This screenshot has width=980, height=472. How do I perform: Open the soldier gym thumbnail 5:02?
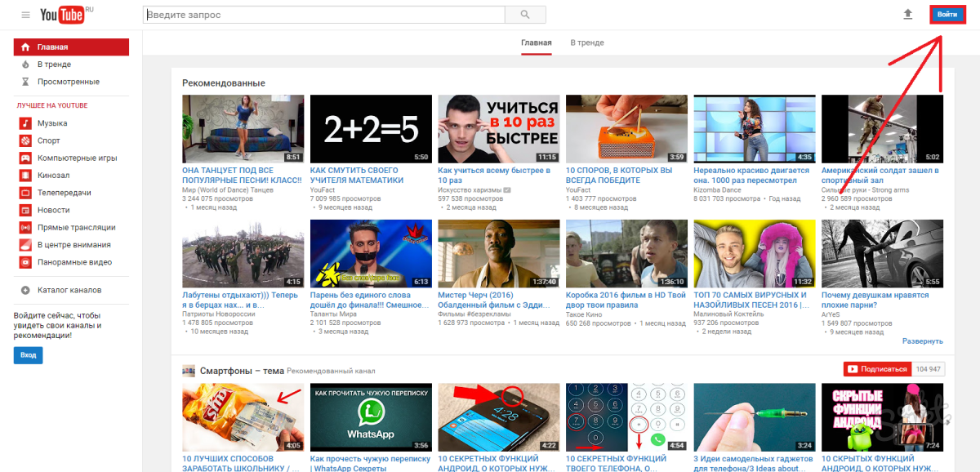[882, 129]
